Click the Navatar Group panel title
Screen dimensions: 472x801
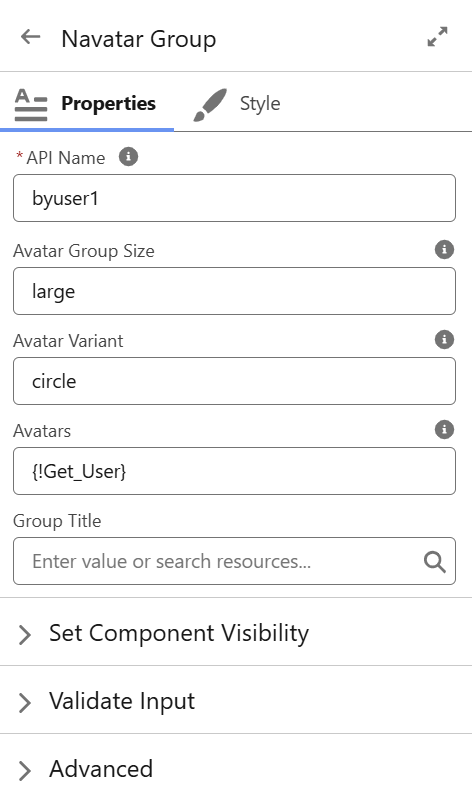click(139, 39)
